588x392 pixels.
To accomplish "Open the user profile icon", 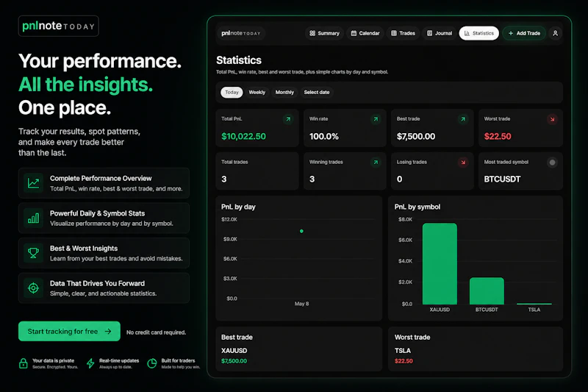I will pos(555,33).
